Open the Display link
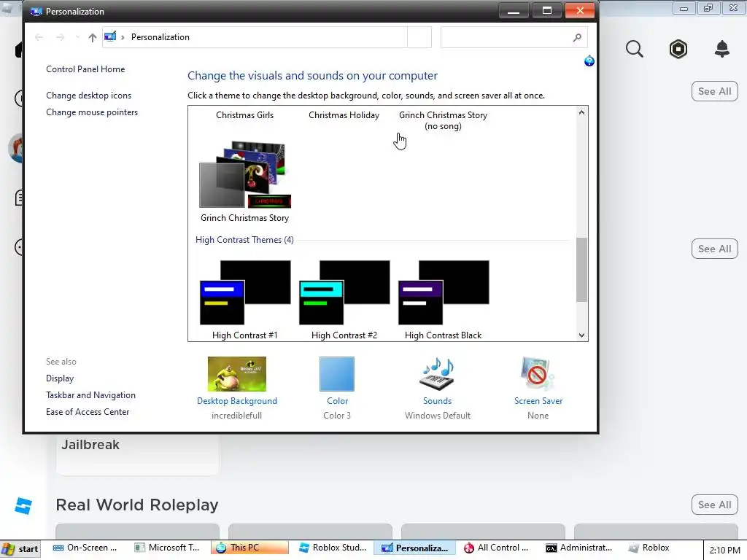 tap(60, 378)
